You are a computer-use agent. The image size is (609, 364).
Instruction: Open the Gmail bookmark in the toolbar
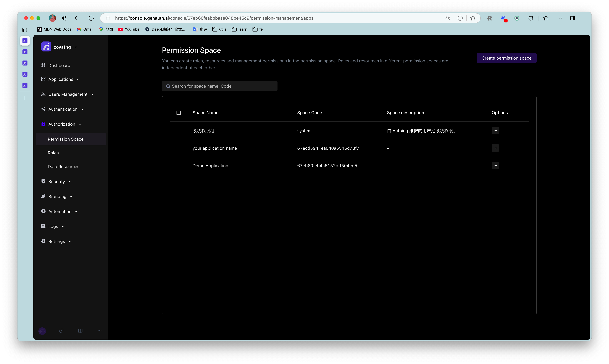(x=85, y=29)
